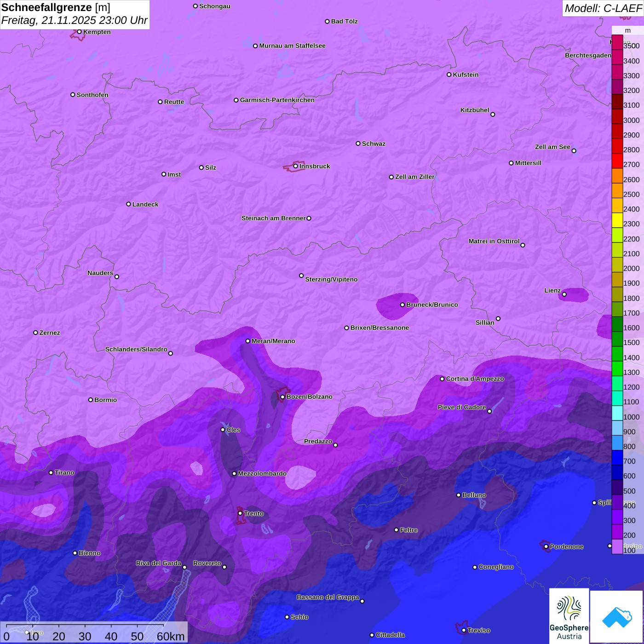This screenshot has height=644, width=644.
Task: Select the Bozen/Bolzano city marker dot
Action: pyautogui.click(x=282, y=397)
